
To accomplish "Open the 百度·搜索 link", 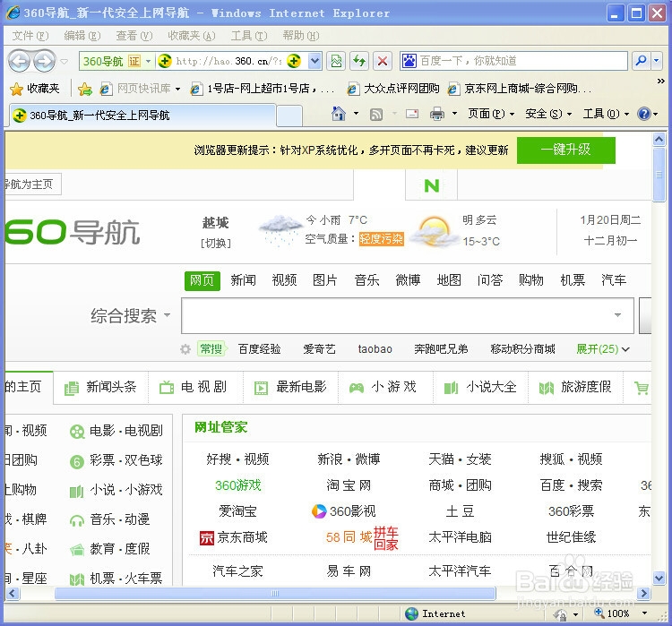I will point(571,485).
